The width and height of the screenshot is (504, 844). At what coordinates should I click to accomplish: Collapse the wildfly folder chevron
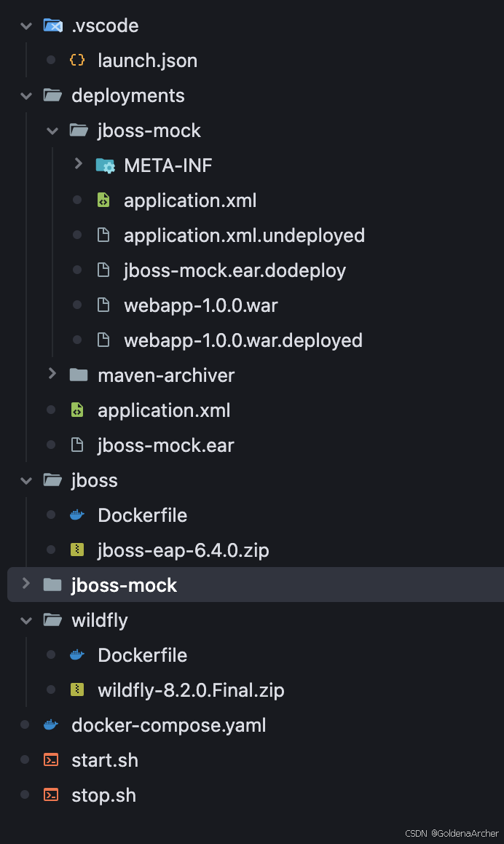[x=25, y=621]
